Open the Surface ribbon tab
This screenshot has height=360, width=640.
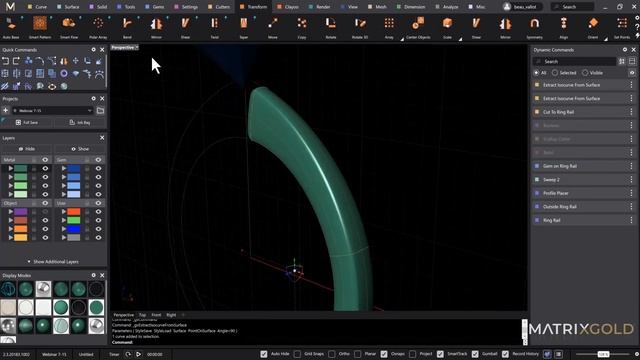[68, 7]
